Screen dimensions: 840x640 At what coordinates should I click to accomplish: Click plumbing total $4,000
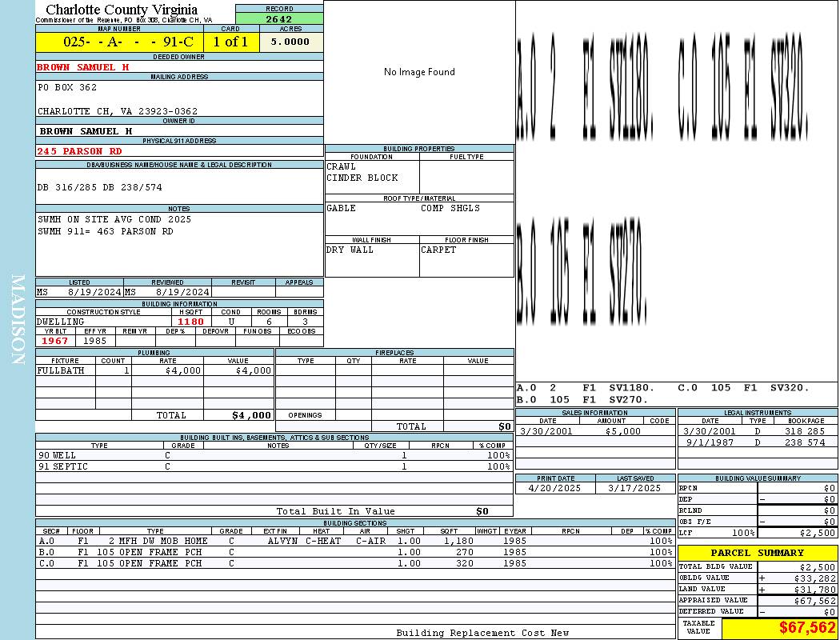pos(252,415)
